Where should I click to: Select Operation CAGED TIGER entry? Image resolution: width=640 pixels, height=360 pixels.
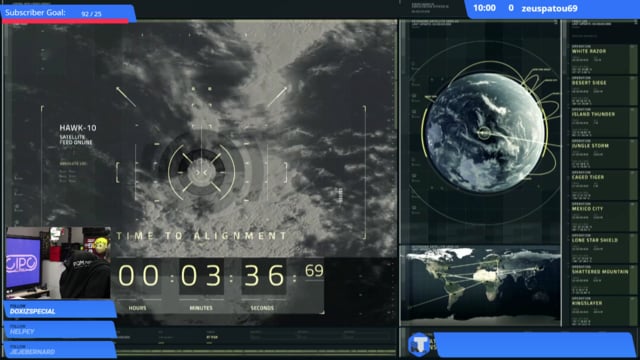(604, 185)
